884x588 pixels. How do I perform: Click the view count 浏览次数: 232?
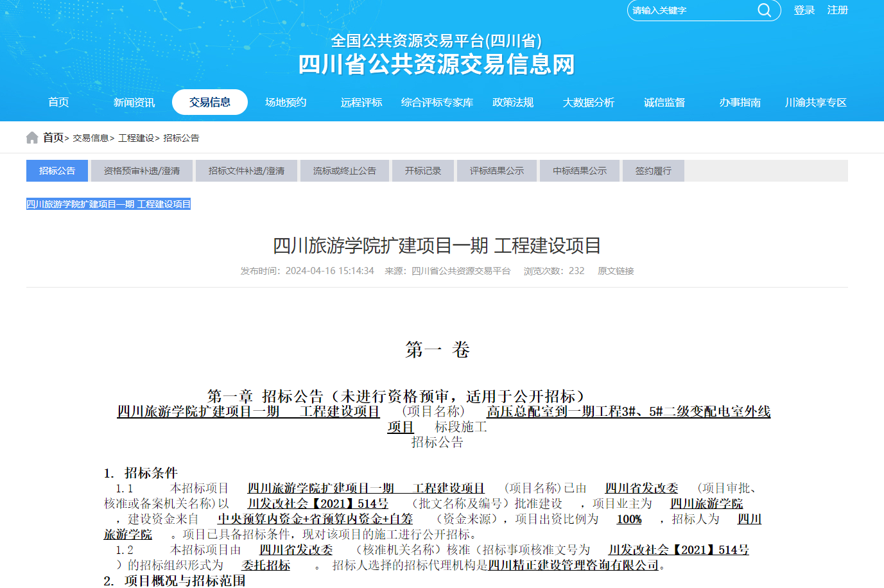tap(554, 271)
